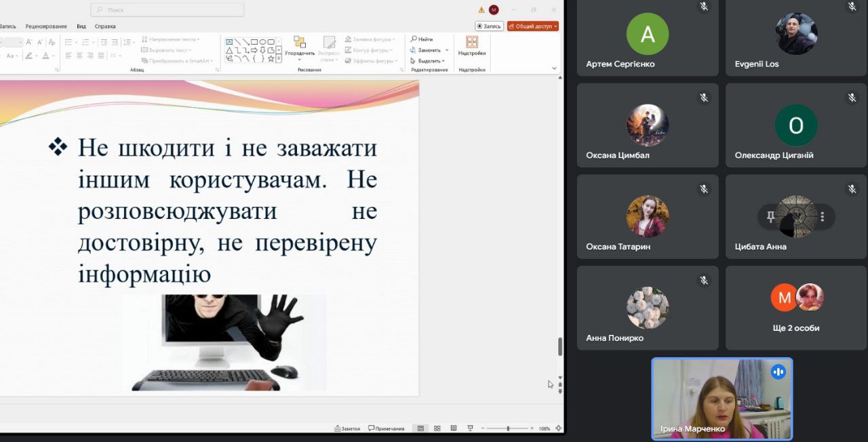Toggle the bulleted list button
Image resolution: width=868 pixels, height=442 pixels.
69,42
